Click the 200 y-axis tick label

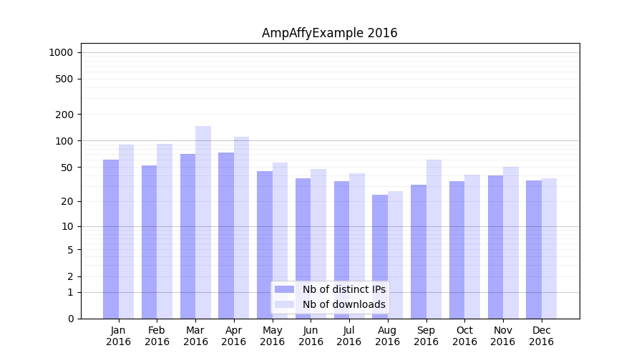pos(64,115)
